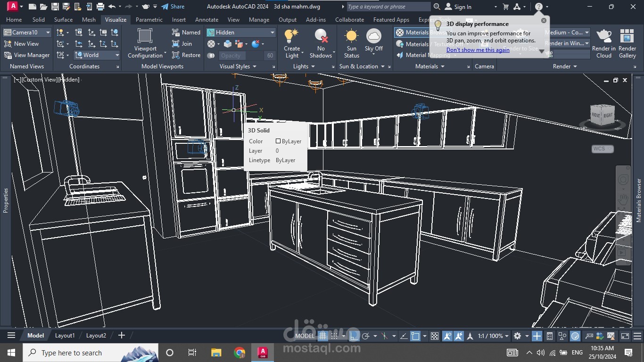Toggle snap mode in status bar
The height and width of the screenshot is (362, 644).
click(x=334, y=336)
